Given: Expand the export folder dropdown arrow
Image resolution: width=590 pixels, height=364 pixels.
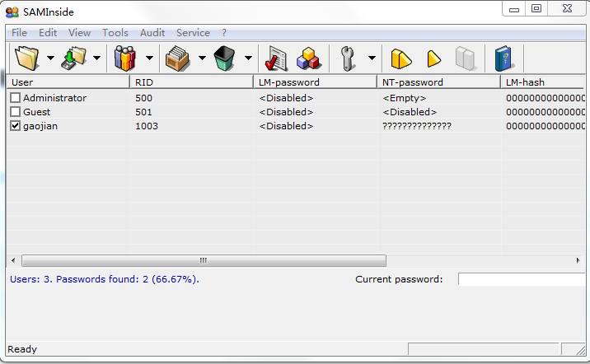Looking at the screenshot, I should [x=96, y=58].
